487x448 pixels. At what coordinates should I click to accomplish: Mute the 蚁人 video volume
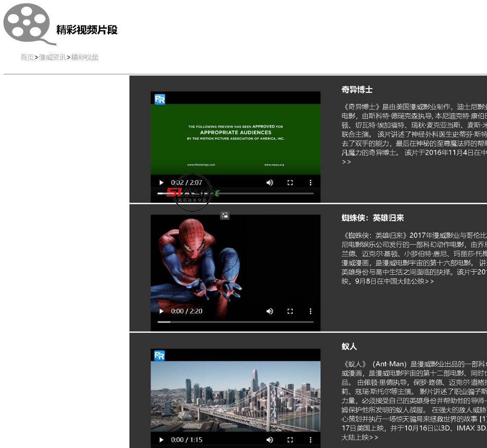[x=270, y=440]
